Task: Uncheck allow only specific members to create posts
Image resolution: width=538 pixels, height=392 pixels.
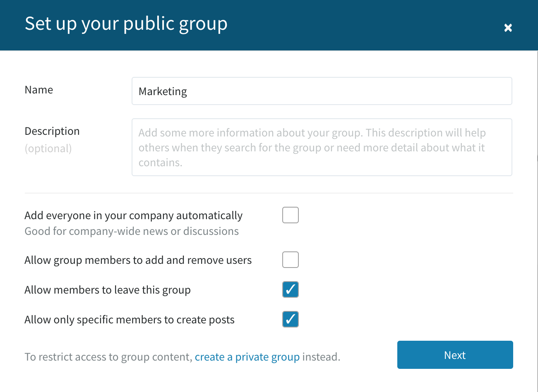Action: [290, 319]
